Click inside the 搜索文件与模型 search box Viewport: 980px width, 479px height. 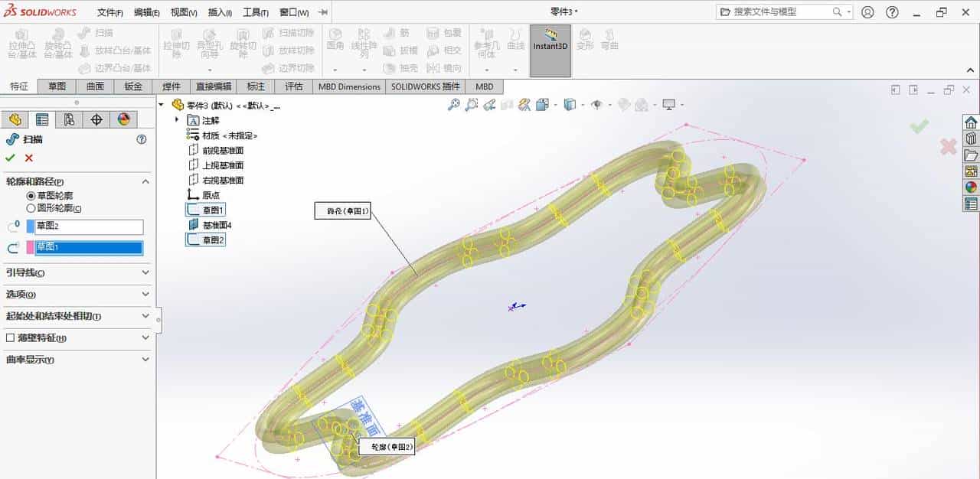(x=781, y=12)
